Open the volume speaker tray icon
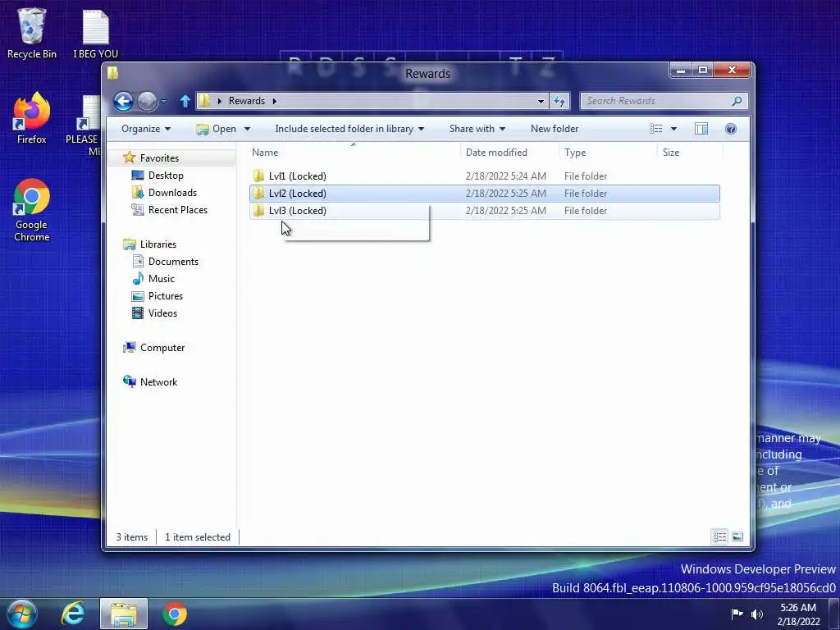The image size is (840, 630). [757, 614]
